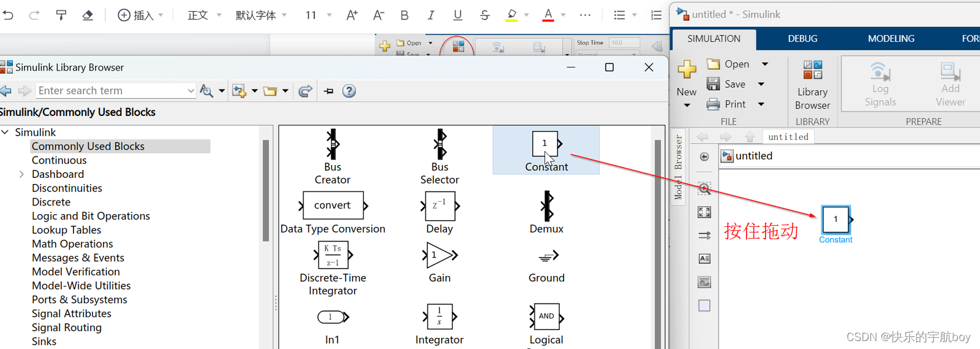Click the yellow highlight color icon
Screen dimensions: 980x349
(x=511, y=15)
